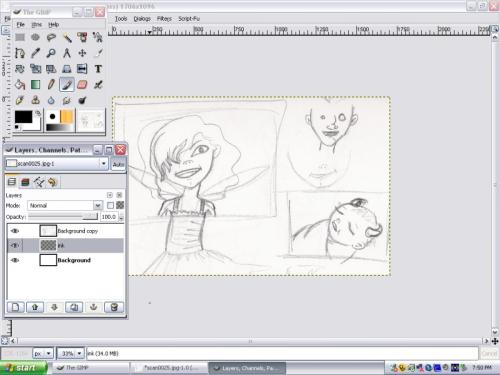Duplicate the selected layer
Image resolution: width=500 pixels, height=375 pixels.
pyautogui.click(x=74, y=307)
